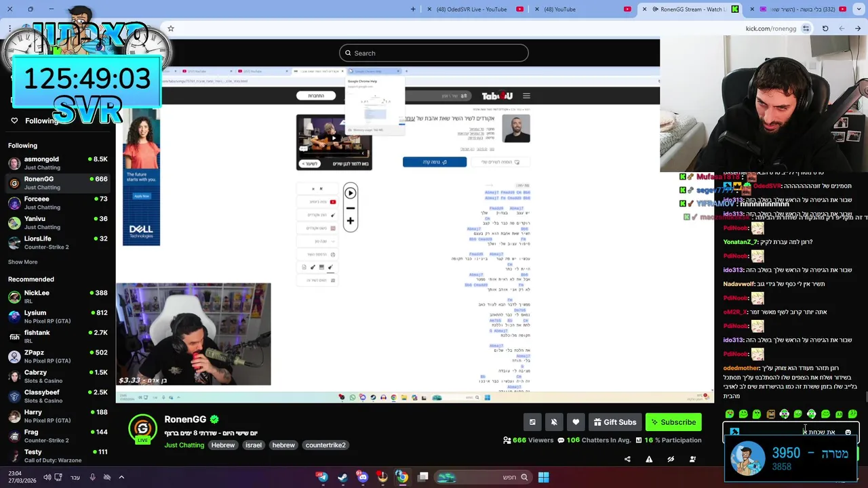Toggle the taskbar microphone icon
This screenshot has height=488, width=868.
coord(92,477)
